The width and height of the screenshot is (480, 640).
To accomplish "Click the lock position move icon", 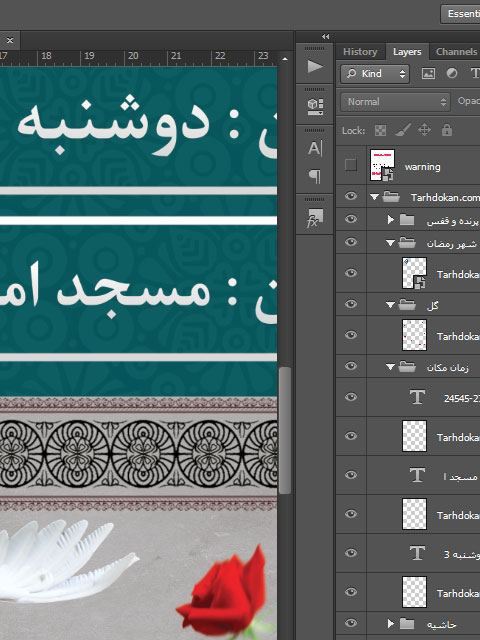I will [x=424, y=130].
